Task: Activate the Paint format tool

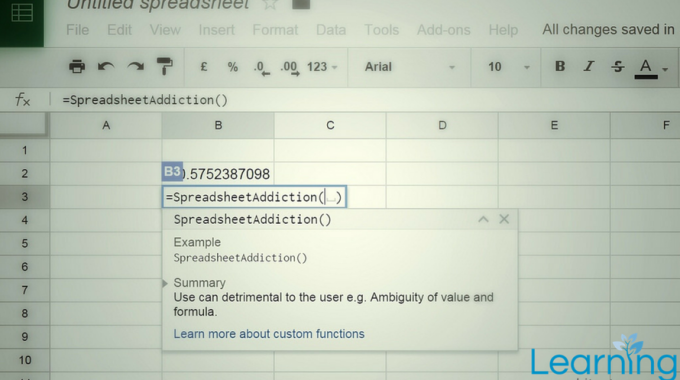Action: coord(165,67)
